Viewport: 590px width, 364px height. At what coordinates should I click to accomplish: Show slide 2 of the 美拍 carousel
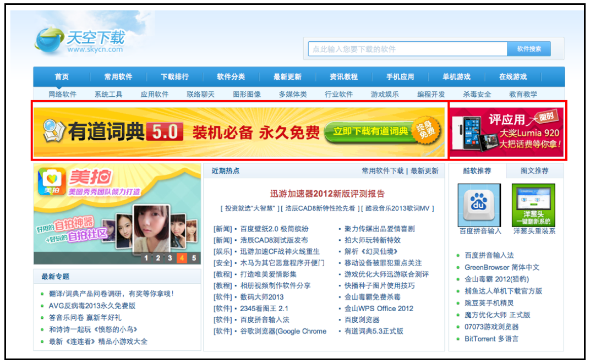coord(158,258)
